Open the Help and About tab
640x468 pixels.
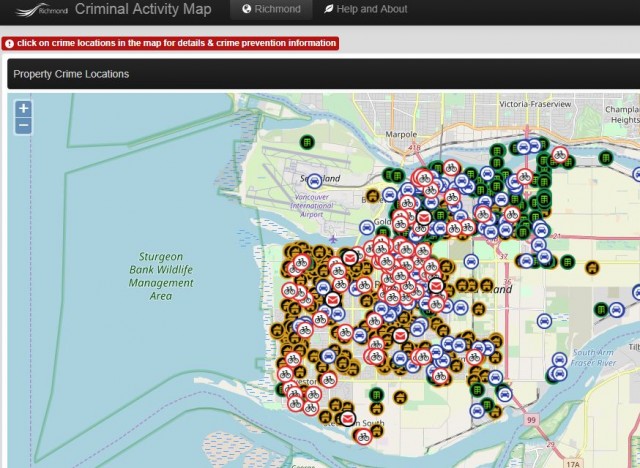click(x=366, y=9)
